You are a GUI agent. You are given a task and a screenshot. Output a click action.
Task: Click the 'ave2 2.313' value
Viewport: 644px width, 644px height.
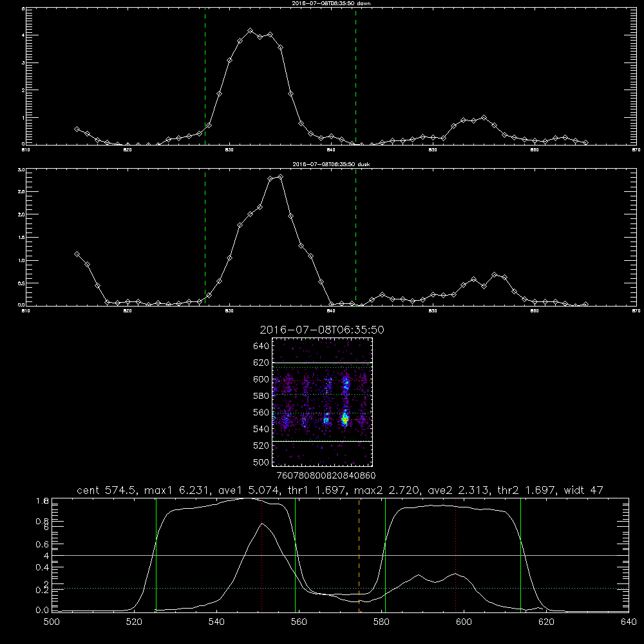[458, 490]
